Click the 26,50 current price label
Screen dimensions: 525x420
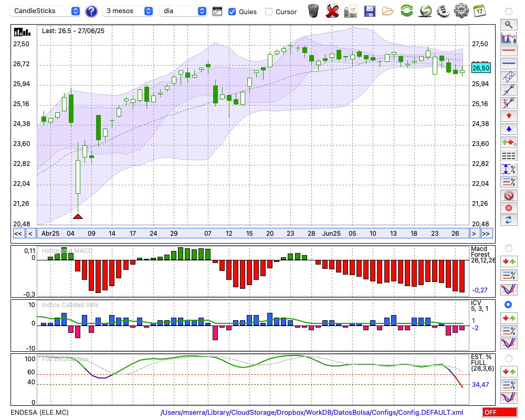click(x=481, y=68)
